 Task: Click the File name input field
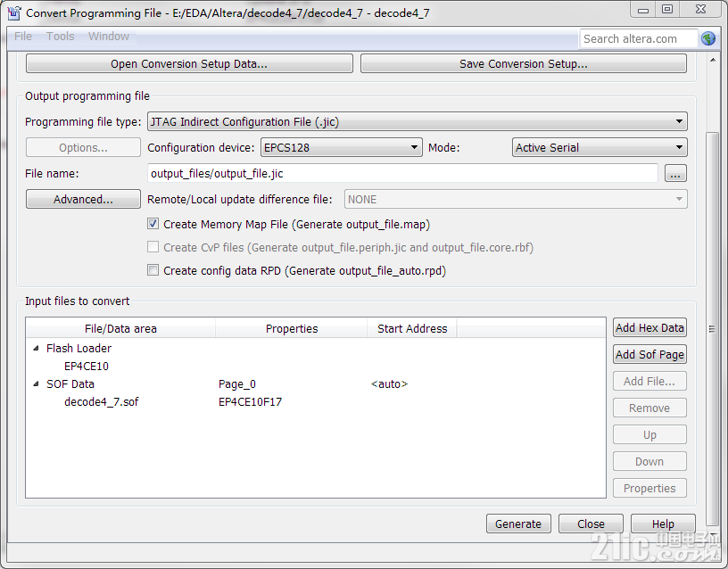402,174
